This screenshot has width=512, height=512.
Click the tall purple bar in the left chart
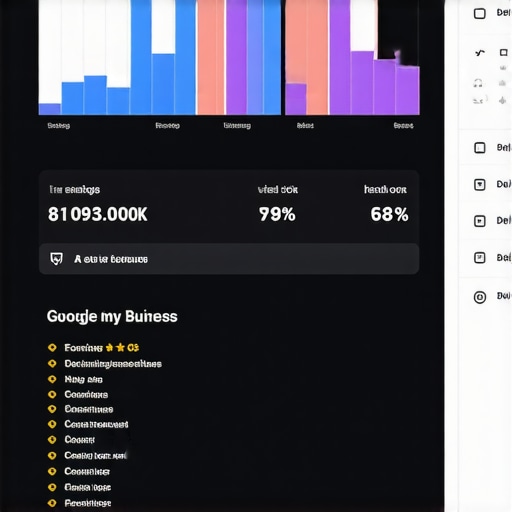point(236,57)
